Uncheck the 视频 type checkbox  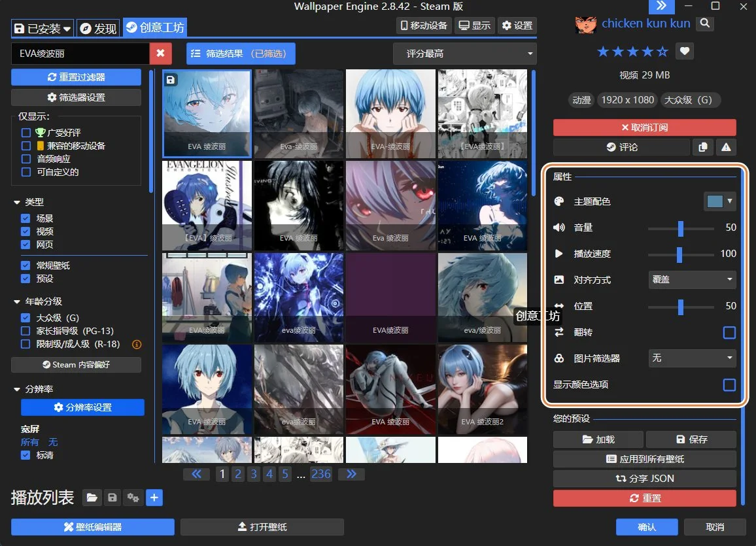[26, 231]
